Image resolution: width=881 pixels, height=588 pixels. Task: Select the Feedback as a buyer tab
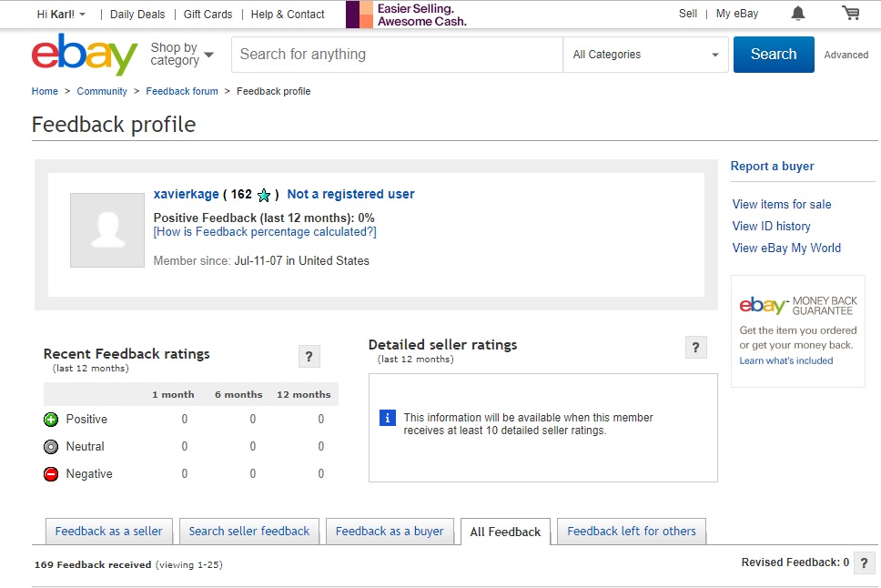click(390, 532)
